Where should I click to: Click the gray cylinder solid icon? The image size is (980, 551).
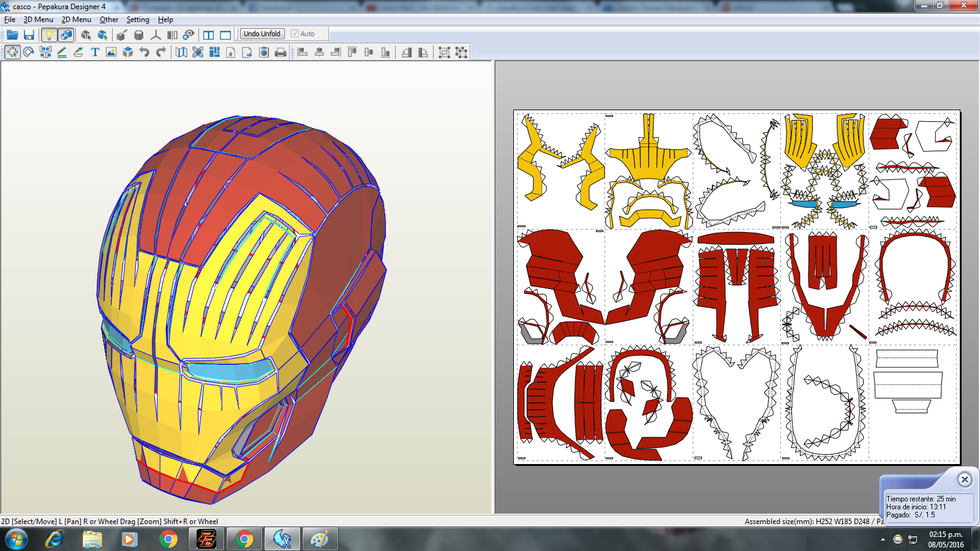pyautogui.click(x=138, y=35)
